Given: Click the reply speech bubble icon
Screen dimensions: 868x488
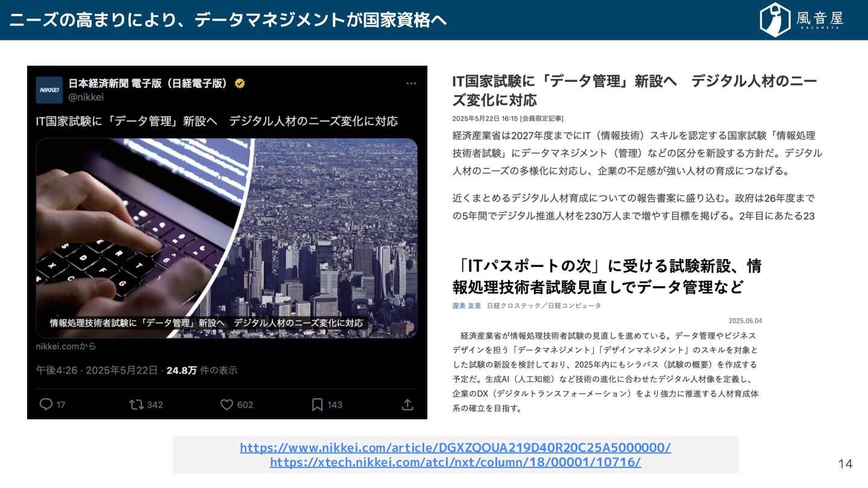Looking at the screenshot, I should click(46, 404).
